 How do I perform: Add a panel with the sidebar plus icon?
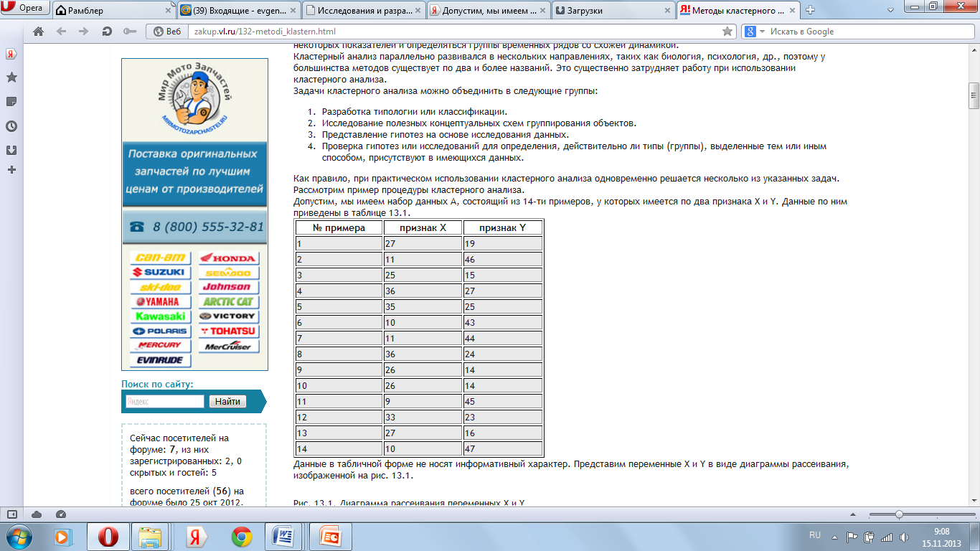[x=11, y=170]
